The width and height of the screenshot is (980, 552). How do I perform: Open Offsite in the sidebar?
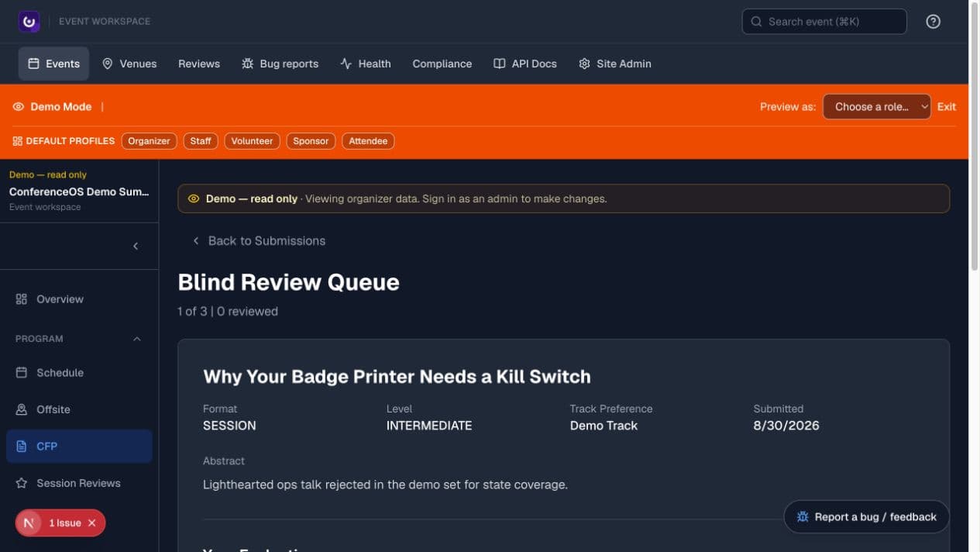[79, 409]
